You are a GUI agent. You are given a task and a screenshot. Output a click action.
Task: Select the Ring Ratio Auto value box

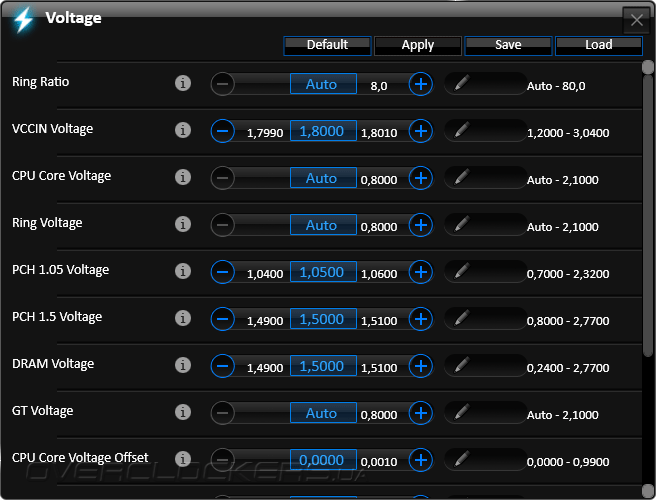[x=323, y=84]
